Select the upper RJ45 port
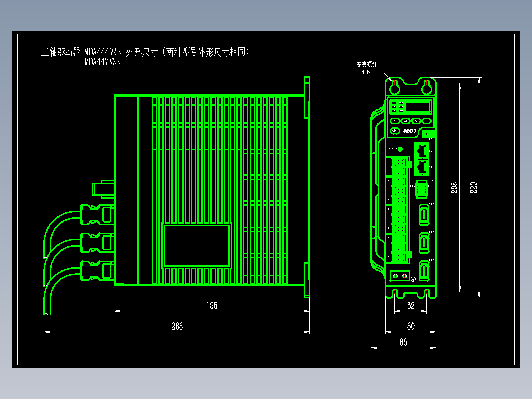Image resolution: width=532 pixels, height=399 pixels. (x=422, y=151)
